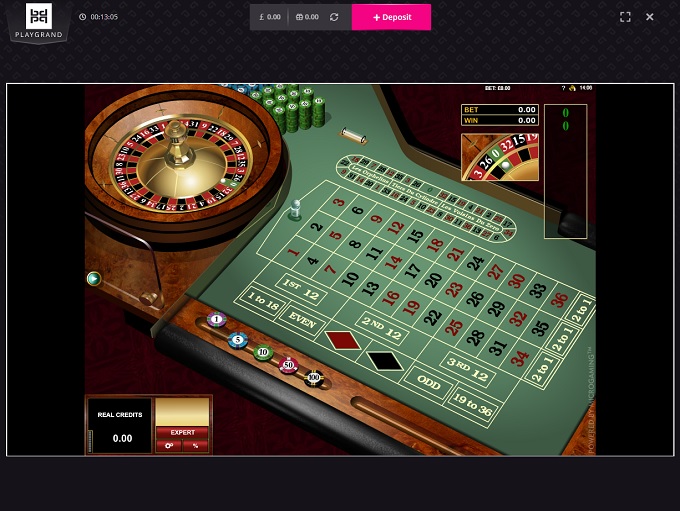Bet on 19 to 36

point(472,405)
